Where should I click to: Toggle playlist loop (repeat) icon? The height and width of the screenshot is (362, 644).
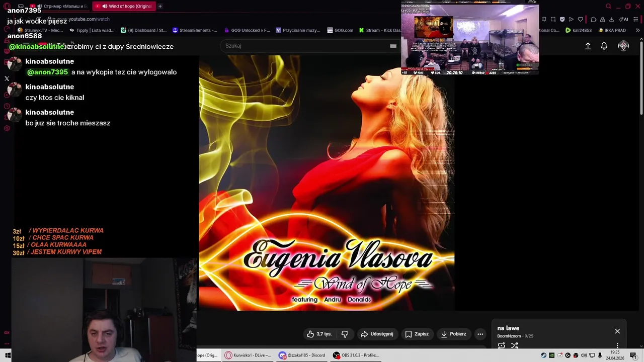click(501, 345)
